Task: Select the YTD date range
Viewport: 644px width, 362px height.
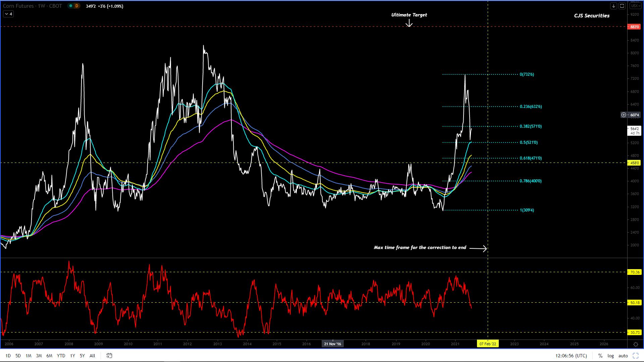Action: [x=61, y=356]
